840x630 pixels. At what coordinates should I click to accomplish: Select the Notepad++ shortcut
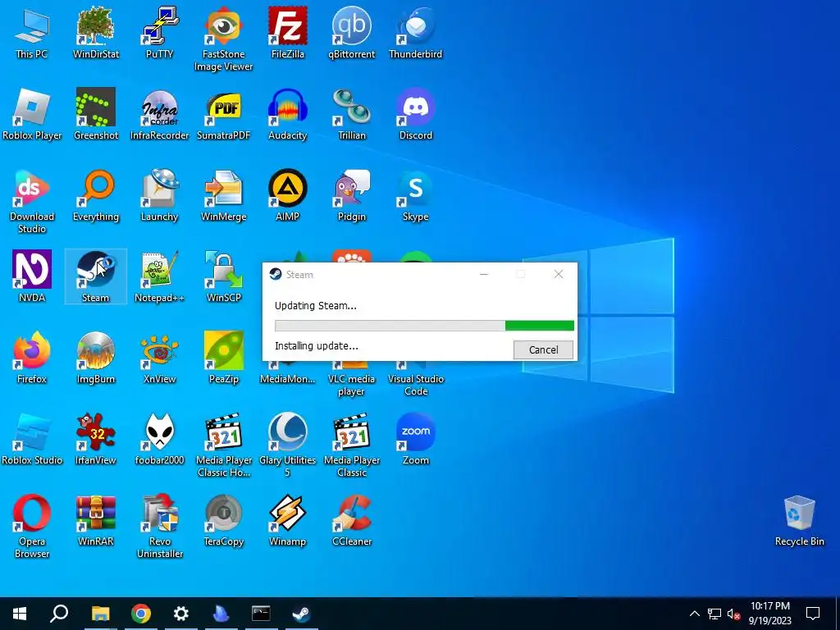click(160, 277)
